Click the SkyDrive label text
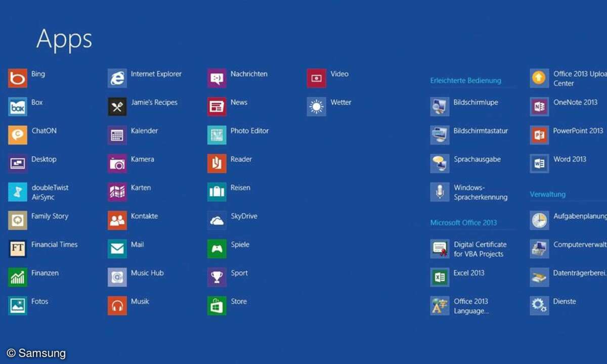607x364 pixels. coord(244,216)
